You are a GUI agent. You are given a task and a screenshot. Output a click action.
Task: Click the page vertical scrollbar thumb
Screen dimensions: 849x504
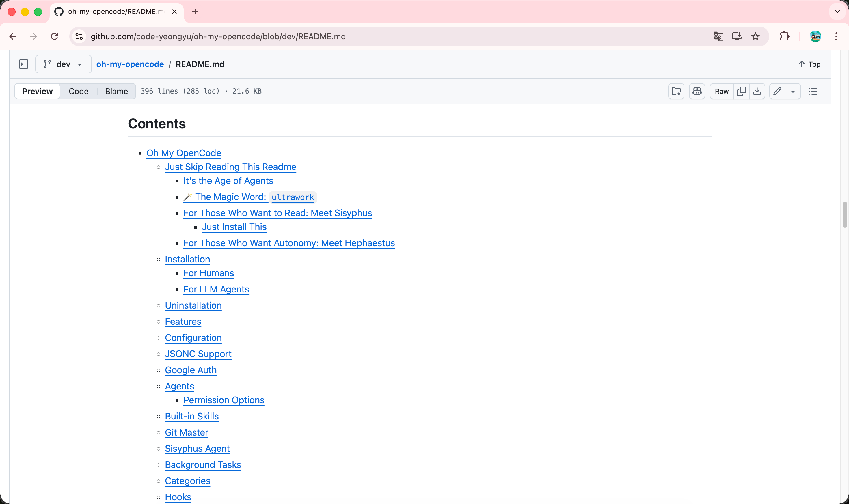click(844, 215)
